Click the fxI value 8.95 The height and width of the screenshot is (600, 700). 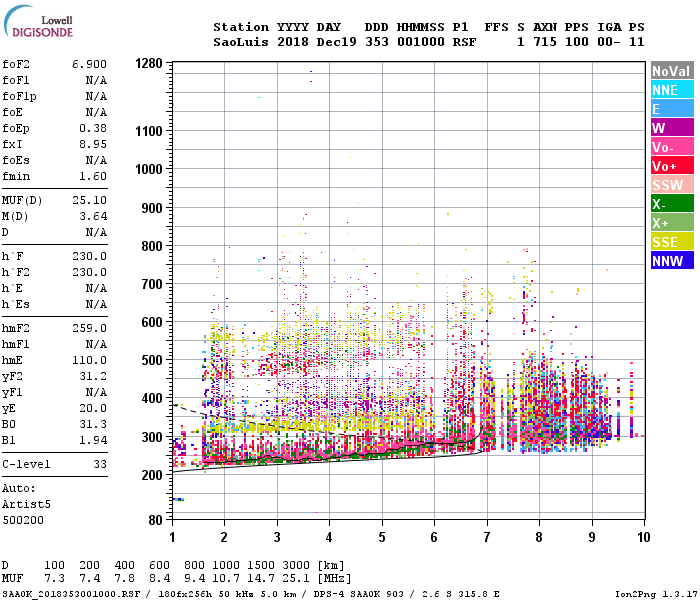tap(93, 144)
